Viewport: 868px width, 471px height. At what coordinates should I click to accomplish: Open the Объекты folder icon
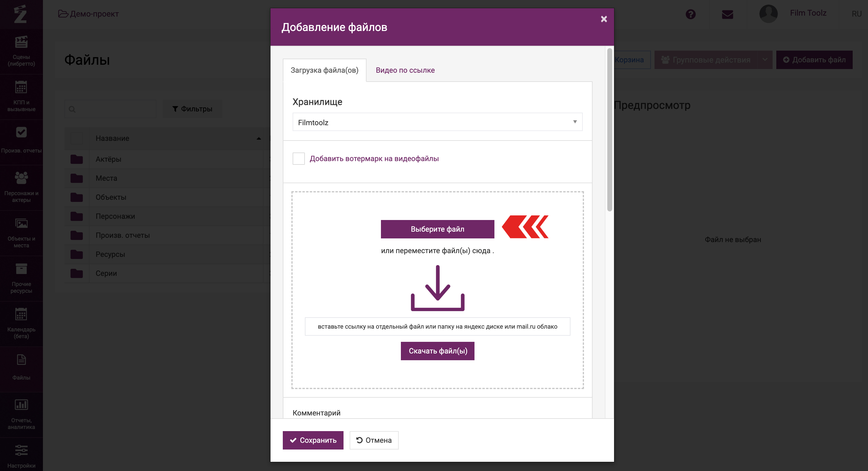tap(76, 197)
